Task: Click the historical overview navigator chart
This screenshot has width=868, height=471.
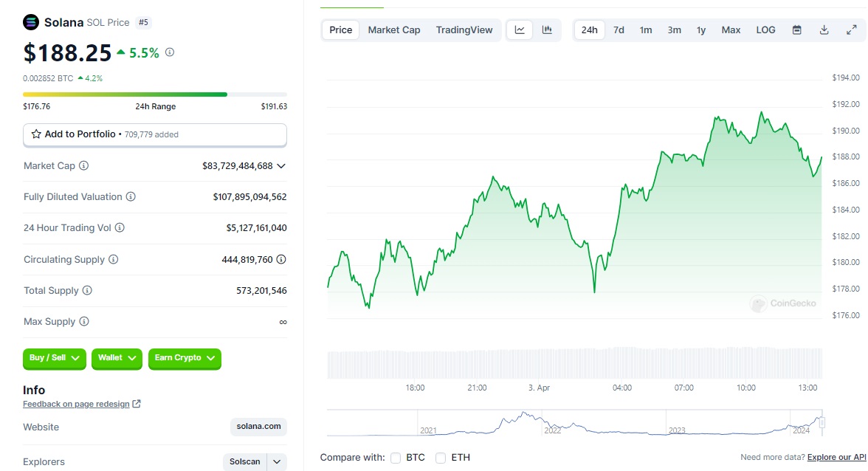Action: coord(574,423)
